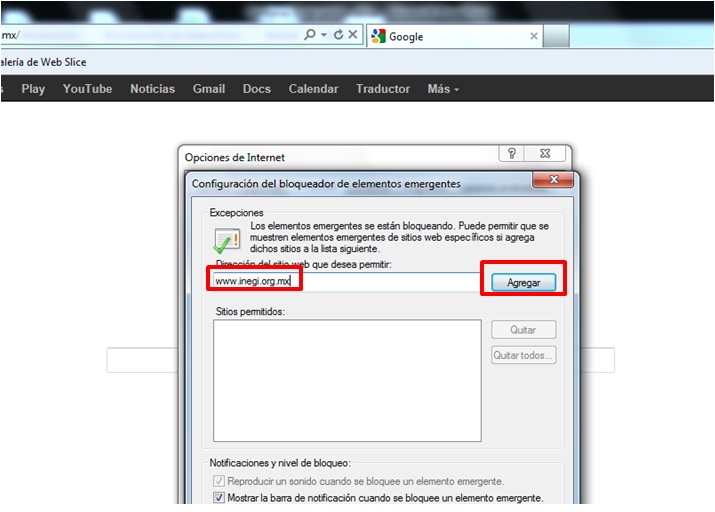This screenshot has height=512, width=715.
Task: Click the green checkmark exceptions icon
Action: pyautogui.click(x=226, y=241)
